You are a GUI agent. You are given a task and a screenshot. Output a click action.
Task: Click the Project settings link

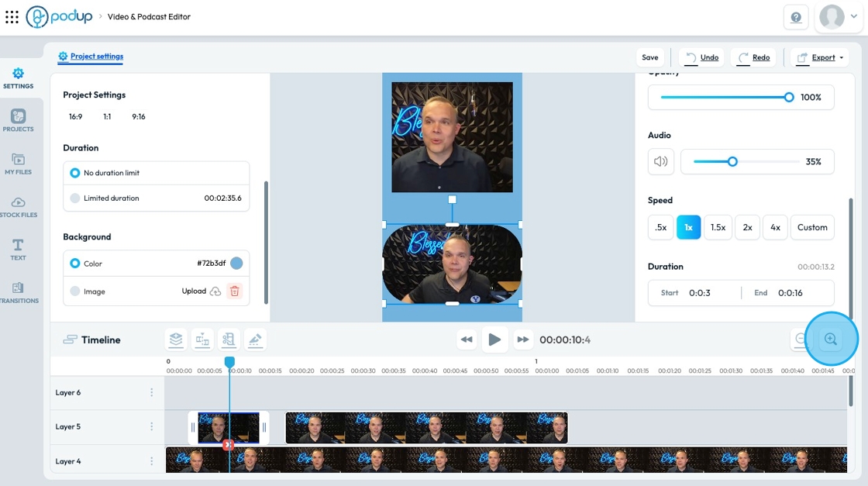coord(90,57)
